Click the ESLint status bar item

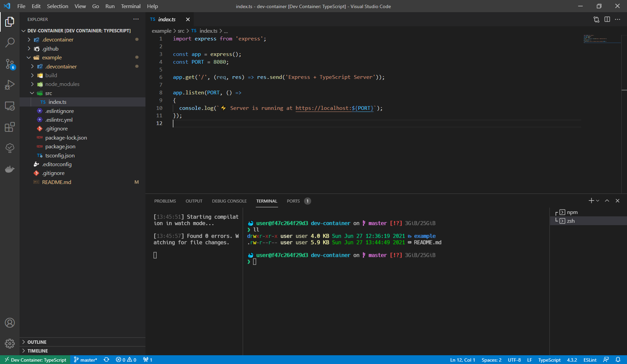(590, 360)
